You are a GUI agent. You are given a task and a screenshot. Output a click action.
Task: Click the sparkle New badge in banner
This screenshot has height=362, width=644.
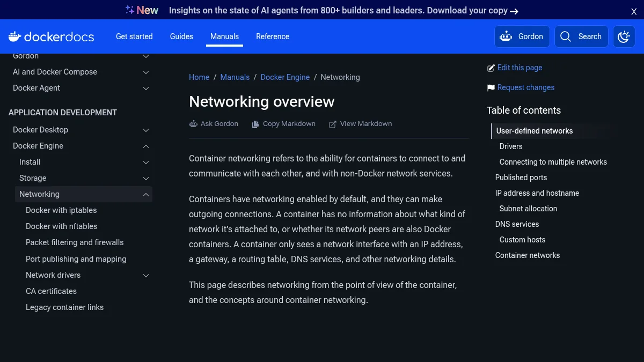point(142,10)
